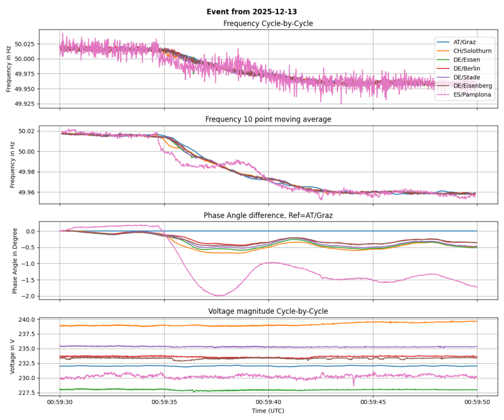Select the 00:59:50 time tick label

[x=476, y=402]
